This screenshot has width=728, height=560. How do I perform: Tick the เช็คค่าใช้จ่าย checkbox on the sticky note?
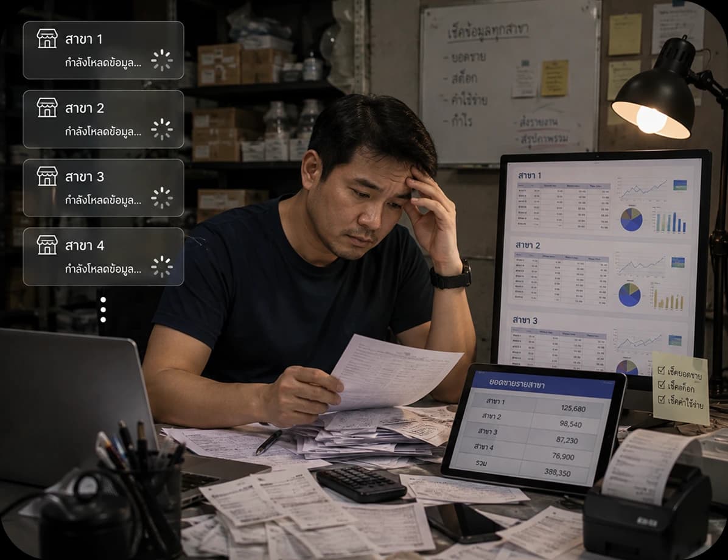click(x=662, y=399)
